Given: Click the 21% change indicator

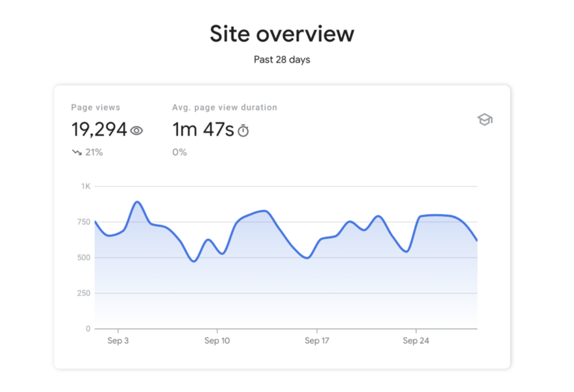Looking at the screenshot, I should click(x=94, y=152).
